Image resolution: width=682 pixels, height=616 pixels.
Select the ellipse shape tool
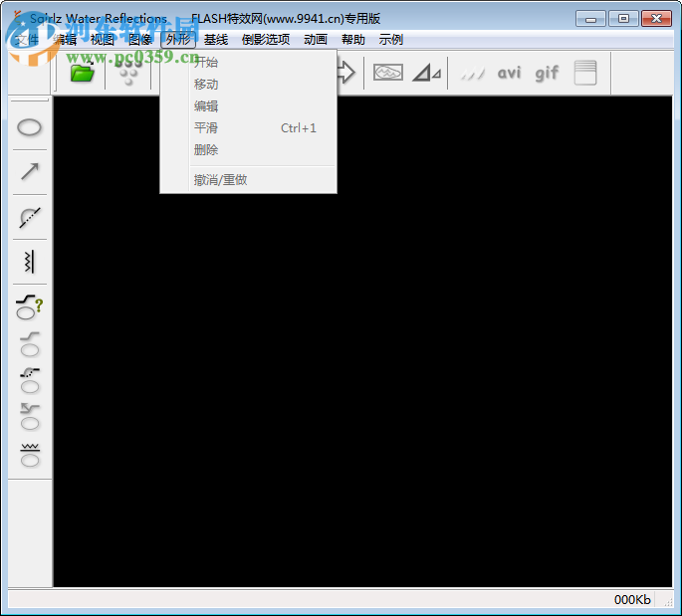pos(29,127)
